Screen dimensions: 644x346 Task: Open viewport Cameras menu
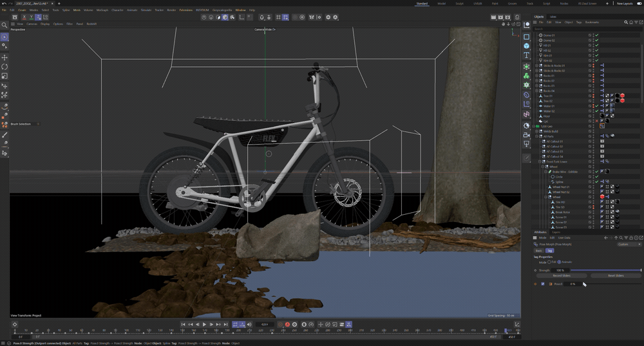pyautogui.click(x=32, y=24)
